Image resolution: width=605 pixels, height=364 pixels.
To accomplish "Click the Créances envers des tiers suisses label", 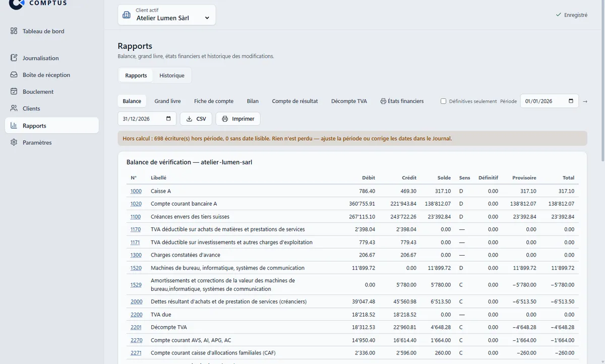I will coord(190,217).
